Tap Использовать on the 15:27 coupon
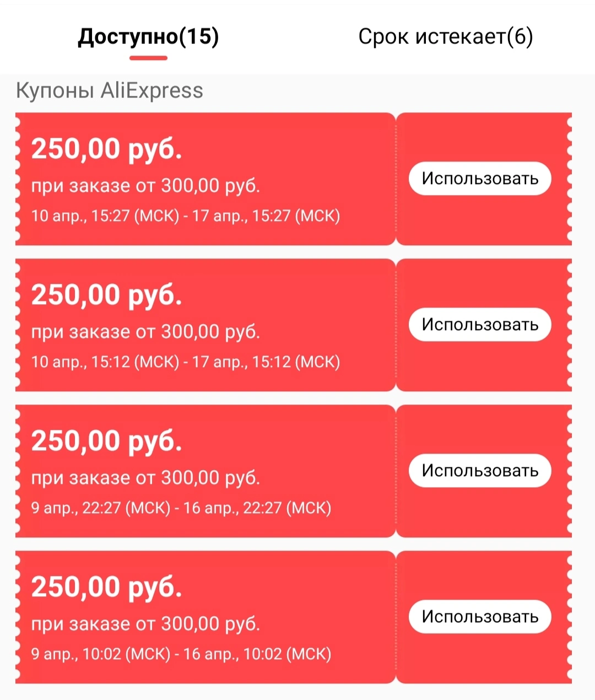The image size is (595, 700). pyautogui.click(x=480, y=178)
